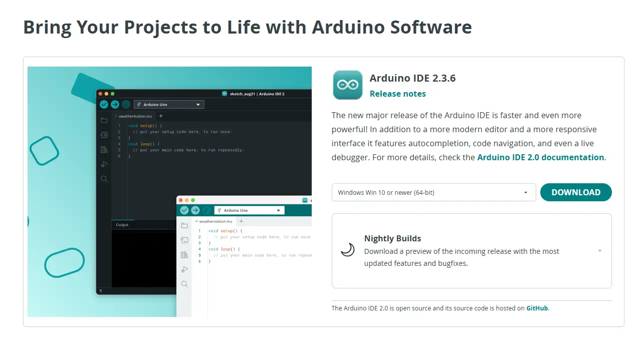The width and height of the screenshot is (644, 341).
Task: Open Arduino IDE 2.0 documentation link
Action: click(x=540, y=157)
